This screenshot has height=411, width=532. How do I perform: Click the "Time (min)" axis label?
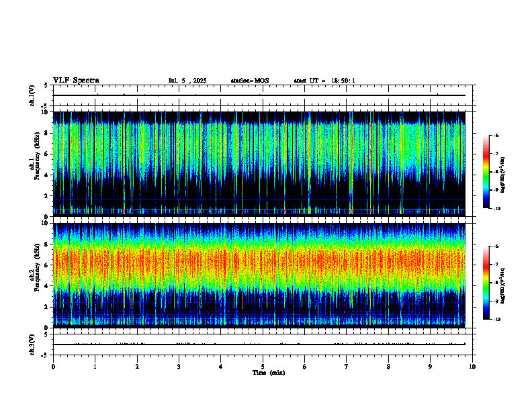pos(269,373)
